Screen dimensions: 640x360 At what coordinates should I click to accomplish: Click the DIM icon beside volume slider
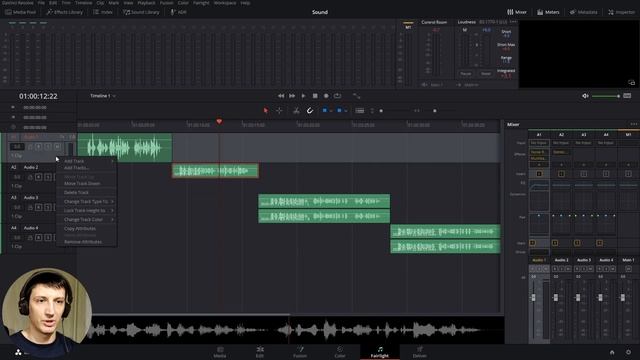(x=627, y=96)
